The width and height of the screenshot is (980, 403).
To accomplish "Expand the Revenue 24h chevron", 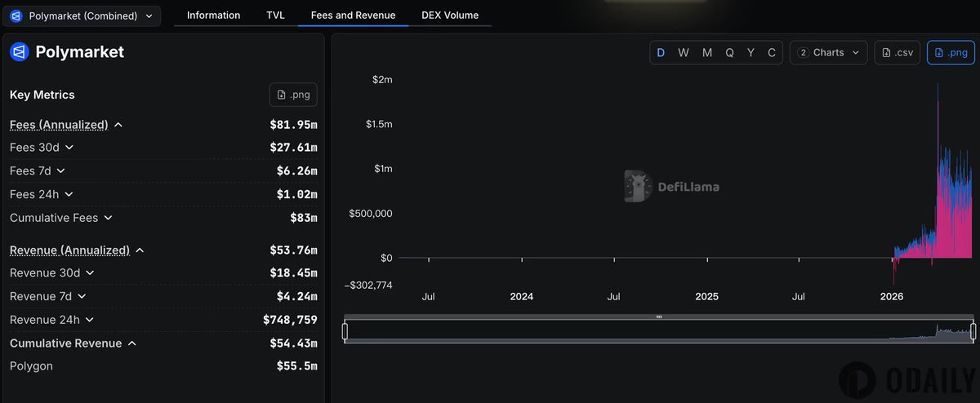I will (90, 320).
